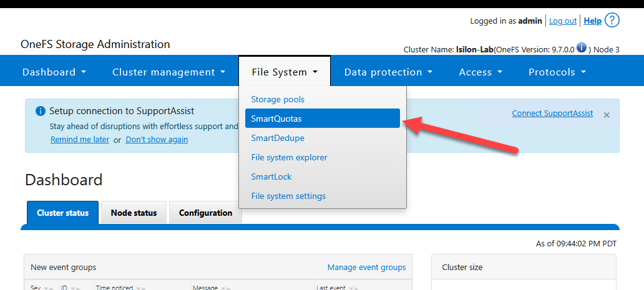Screen dimensions: 644x290
Task: Open the Data protection menu
Action: [388, 72]
